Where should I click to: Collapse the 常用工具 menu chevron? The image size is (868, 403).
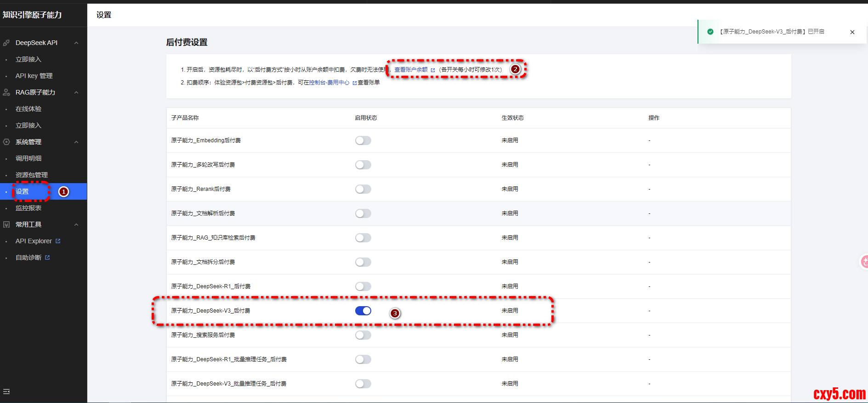[76, 224]
